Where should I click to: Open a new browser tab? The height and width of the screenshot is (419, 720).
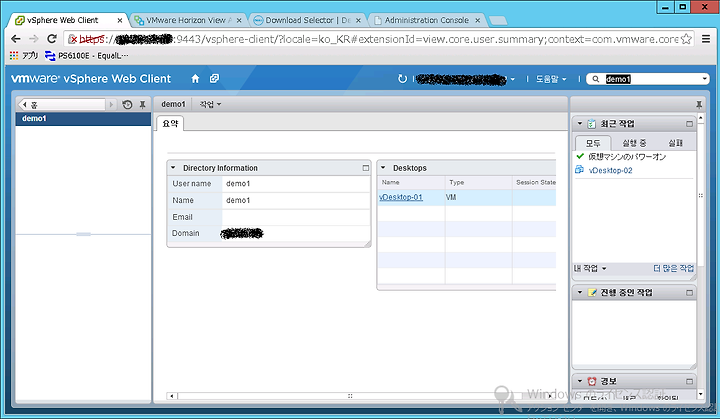tap(498, 20)
